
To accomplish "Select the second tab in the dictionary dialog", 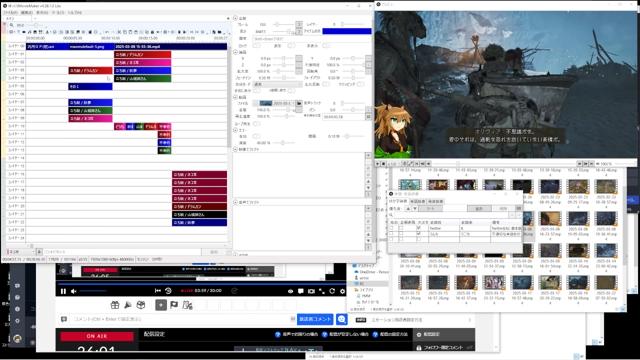I will coord(418,202).
